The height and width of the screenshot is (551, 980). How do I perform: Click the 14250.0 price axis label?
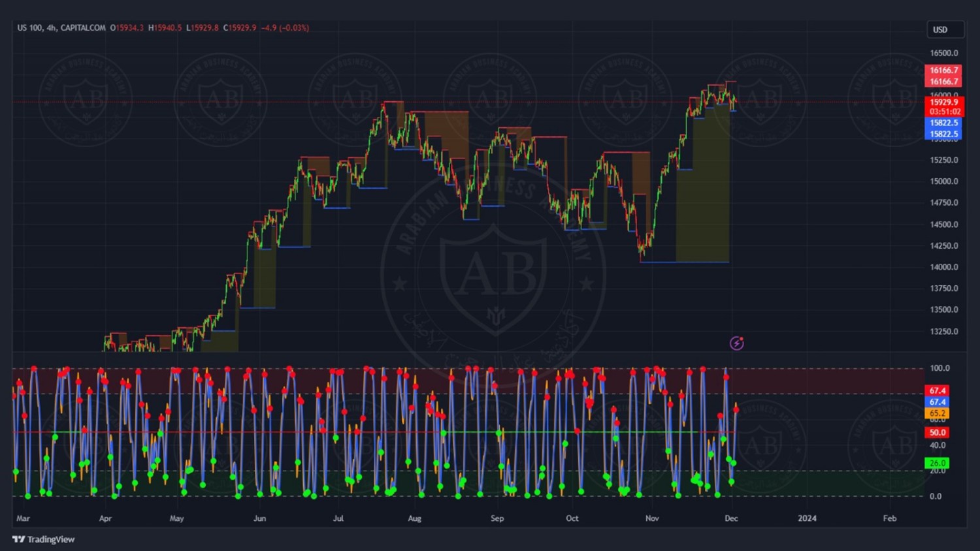tap(944, 246)
